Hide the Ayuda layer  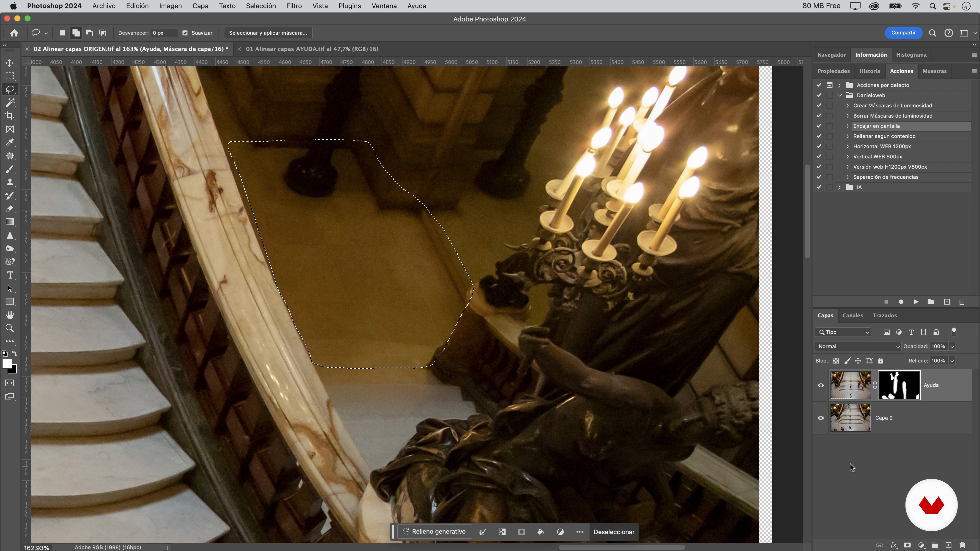click(821, 385)
